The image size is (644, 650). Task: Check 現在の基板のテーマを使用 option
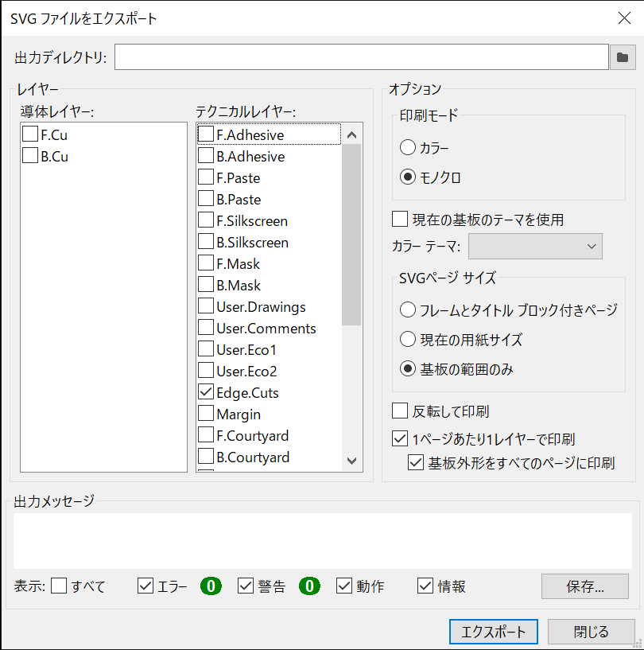tap(400, 219)
